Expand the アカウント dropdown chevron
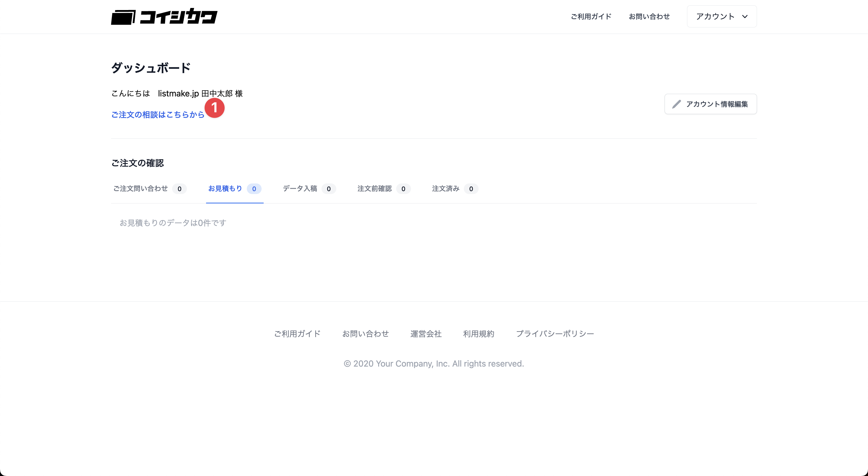 (745, 17)
